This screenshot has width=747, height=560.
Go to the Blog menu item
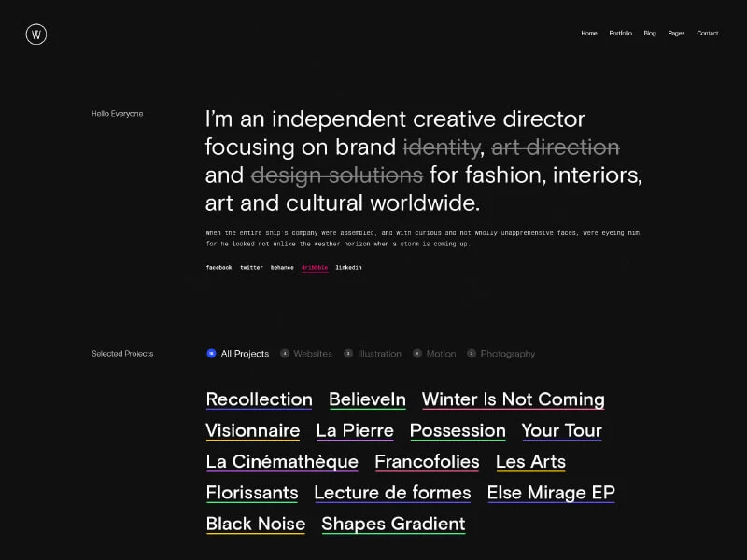(650, 34)
